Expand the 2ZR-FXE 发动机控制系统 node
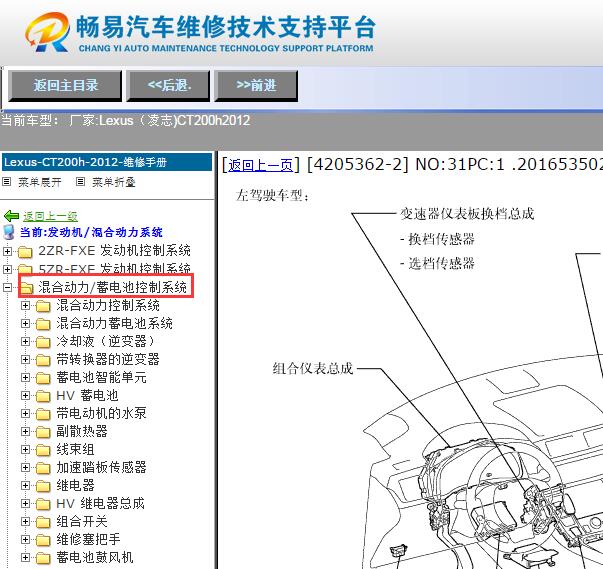 point(7,251)
